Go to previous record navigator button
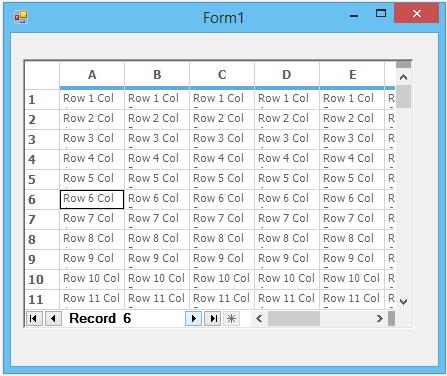Image resolution: width=447 pixels, height=376 pixels. pos(53,319)
